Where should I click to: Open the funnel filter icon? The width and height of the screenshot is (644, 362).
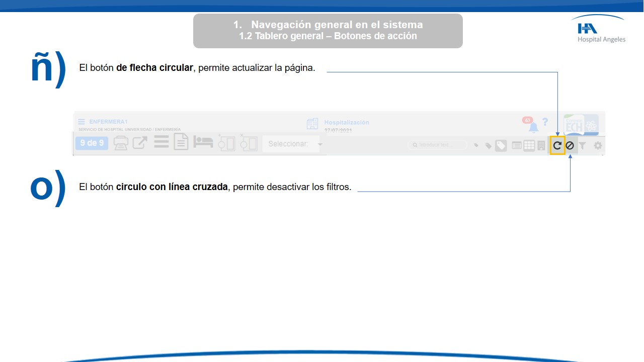(582, 146)
